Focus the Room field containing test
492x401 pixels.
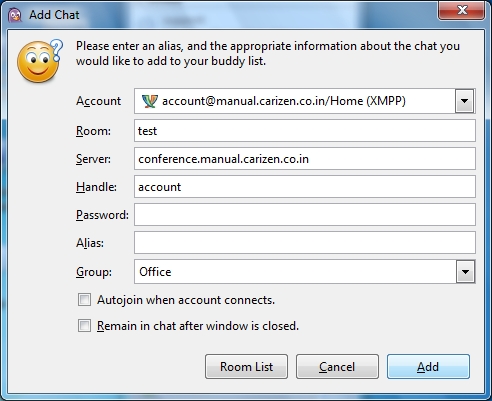click(305, 131)
